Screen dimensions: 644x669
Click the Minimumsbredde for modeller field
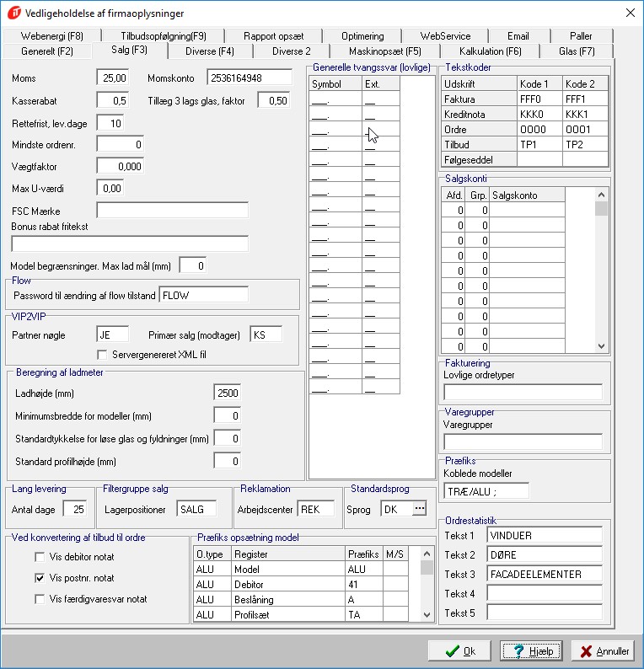click(x=228, y=415)
